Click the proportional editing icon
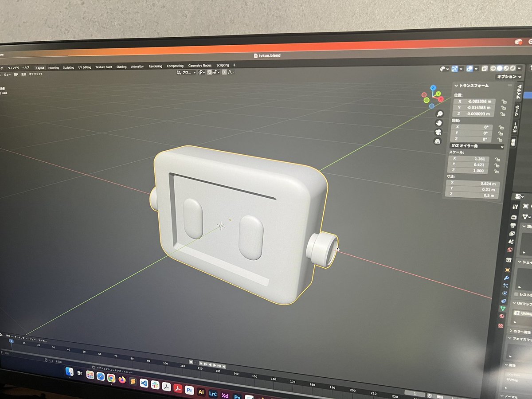The height and width of the screenshot is (399, 532). (x=224, y=72)
